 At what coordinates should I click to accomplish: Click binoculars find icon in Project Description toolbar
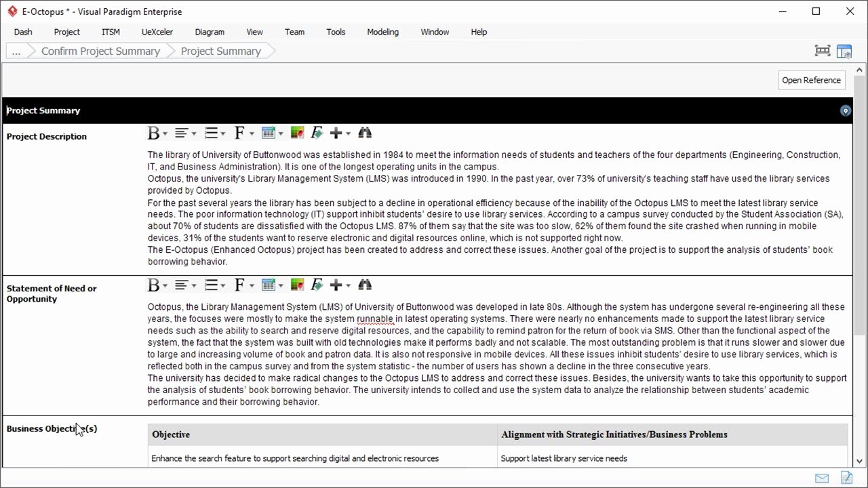click(x=365, y=133)
